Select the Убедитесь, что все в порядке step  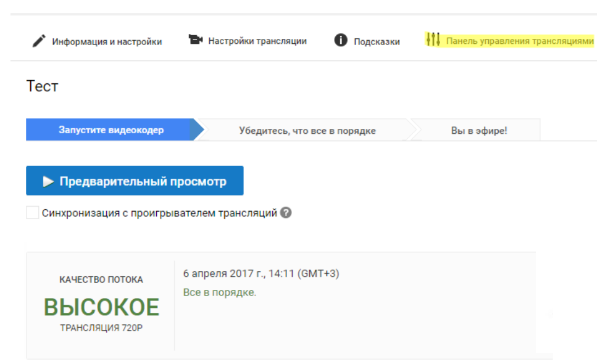(307, 131)
